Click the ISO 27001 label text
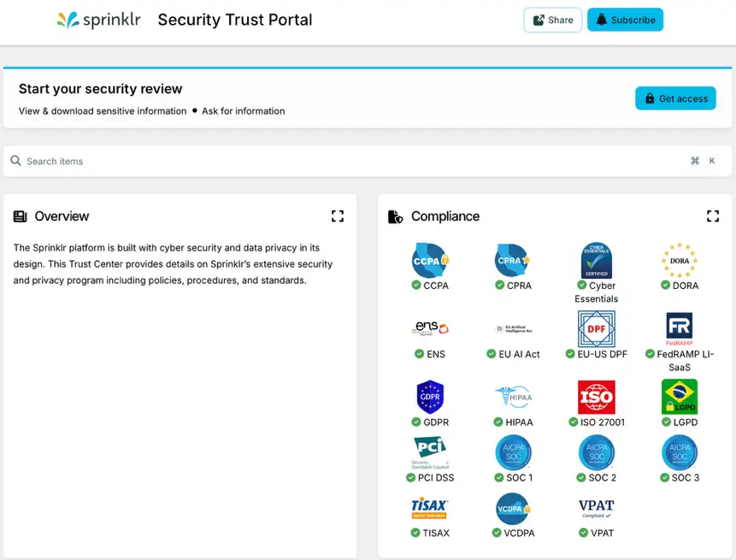736x560 pixels. 603,422
